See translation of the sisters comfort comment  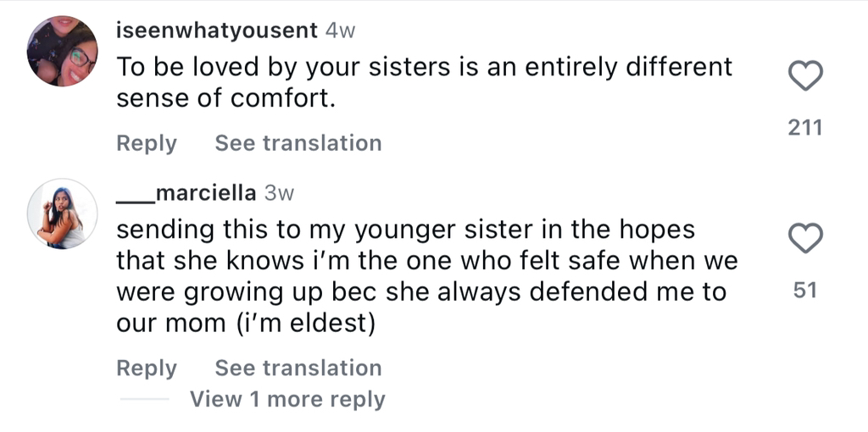coord(298,143)
